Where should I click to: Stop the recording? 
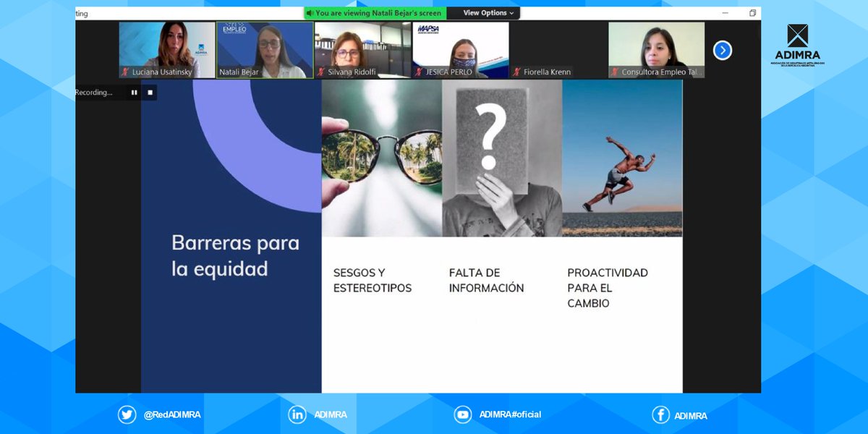150,93
